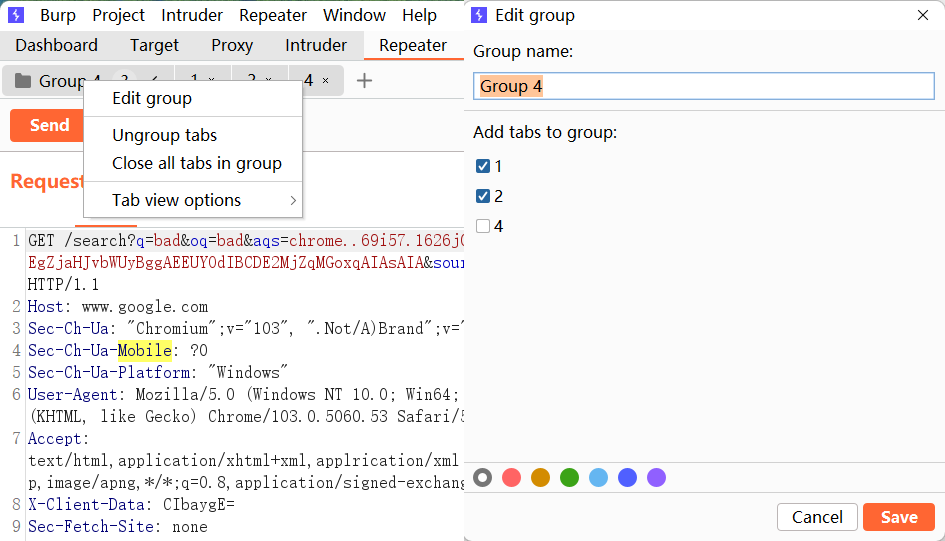Click Save in Edit group dialog
Image resolution: width=945 pixels, height=541 pixels.
tap(899, 517)
